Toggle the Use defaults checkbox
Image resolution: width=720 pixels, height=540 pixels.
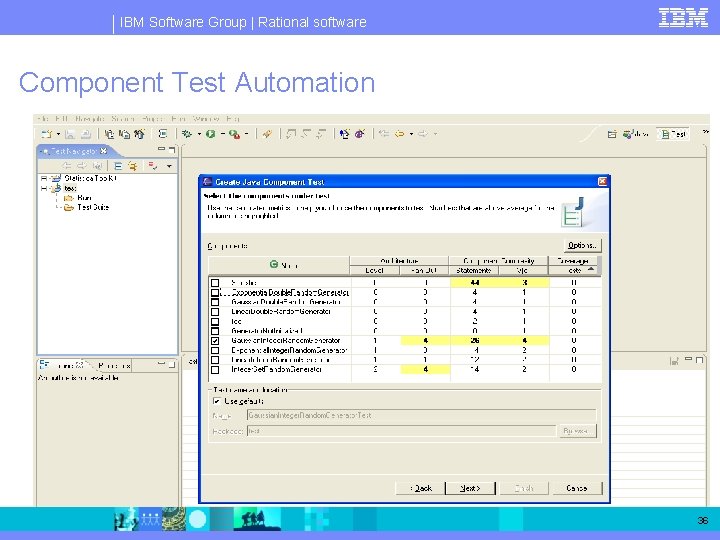pos(217,401)
